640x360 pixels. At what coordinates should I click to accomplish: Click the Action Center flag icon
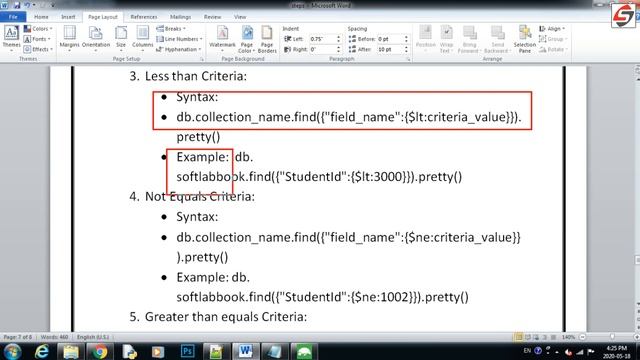coord(591,351)
